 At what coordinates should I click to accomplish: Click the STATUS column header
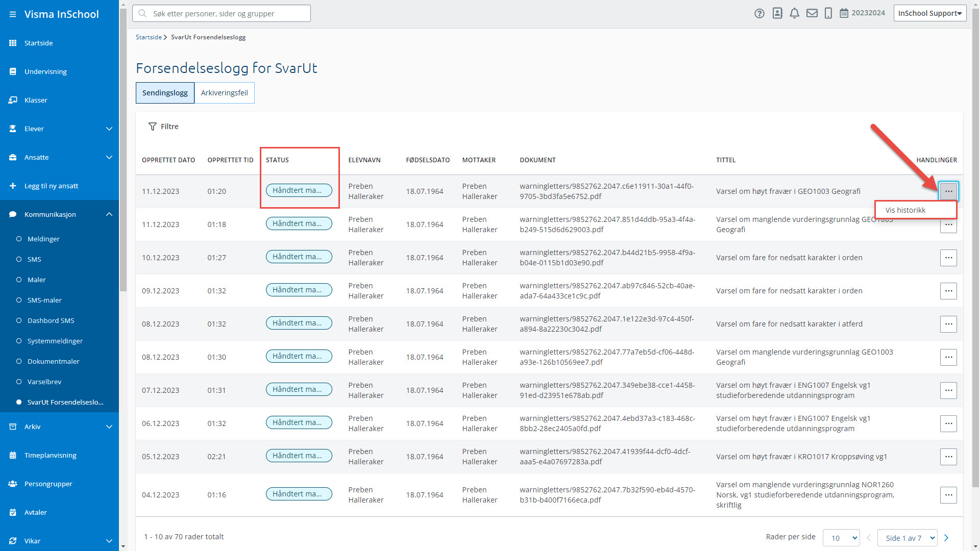pyautogui.click(x=277, y=160)
